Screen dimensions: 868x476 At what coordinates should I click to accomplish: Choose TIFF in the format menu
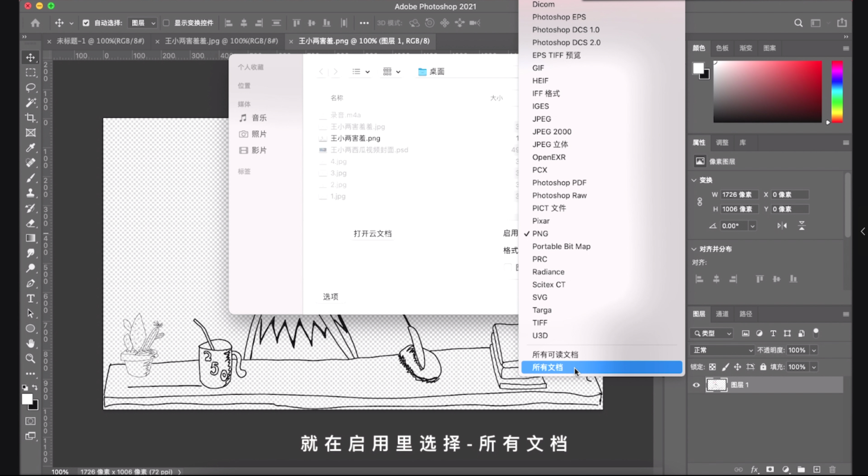tap(602, 323)
